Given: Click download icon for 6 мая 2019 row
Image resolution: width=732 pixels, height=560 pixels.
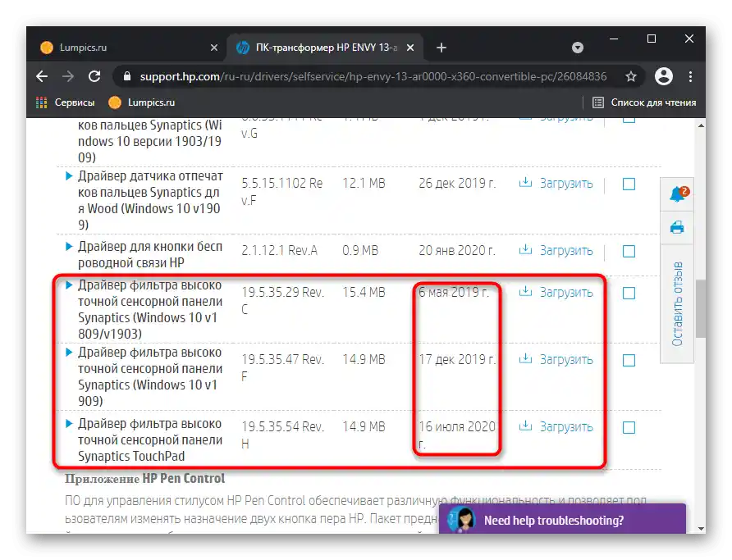Looking at the screenshot, I should (x=526, y=291).
